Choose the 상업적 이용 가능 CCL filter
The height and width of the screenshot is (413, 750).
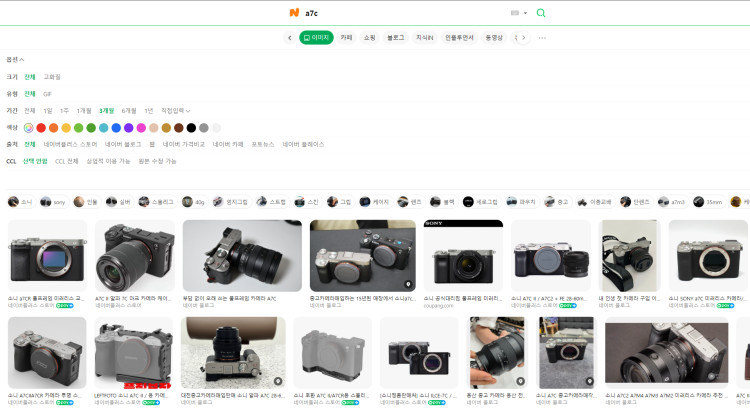point(108,161)
